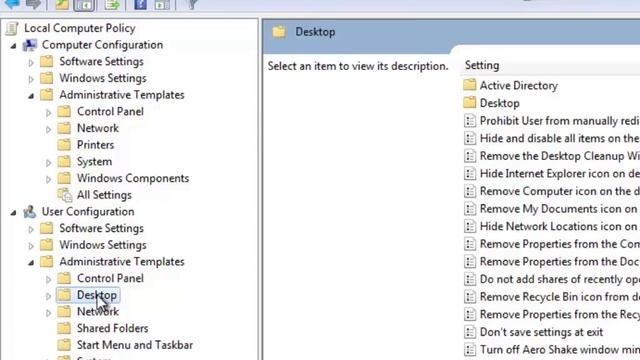Select 'Remove Properties from the Recy' setting
The image size is (640, 360).
click(x=560, y=314)
